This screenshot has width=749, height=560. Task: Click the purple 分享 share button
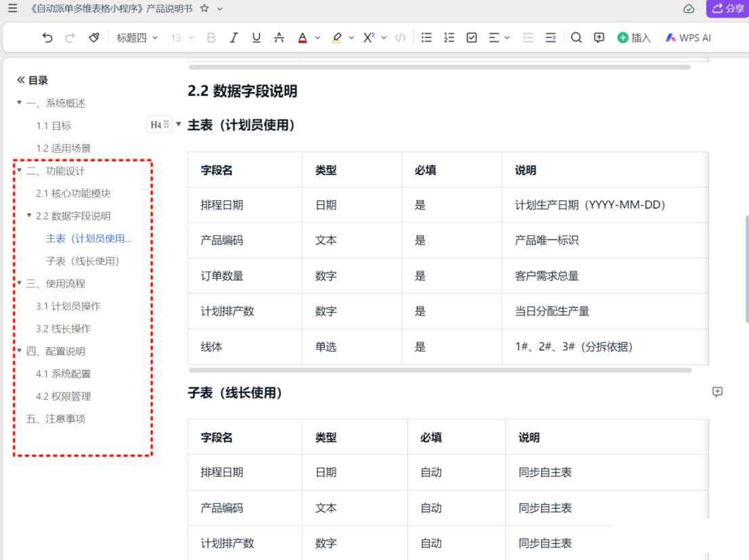tap(727, 8)
